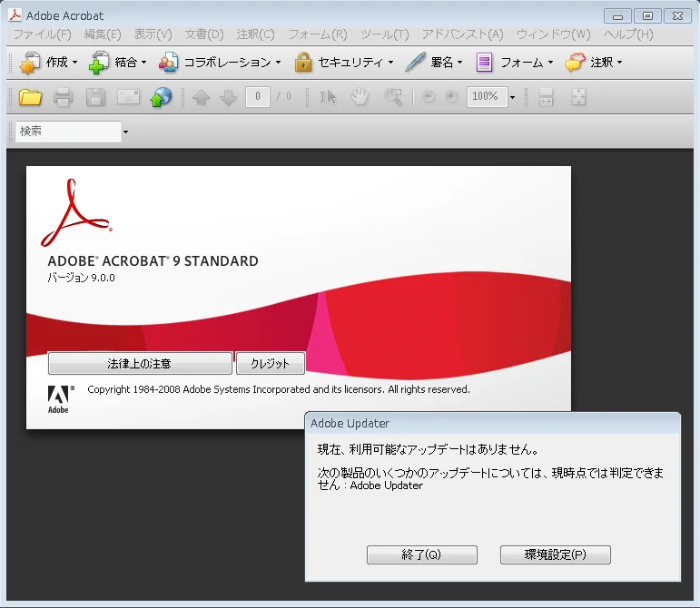The image size is (700, 608).
Task: Open a file with the folder icon
Action: tap(30, 97)
